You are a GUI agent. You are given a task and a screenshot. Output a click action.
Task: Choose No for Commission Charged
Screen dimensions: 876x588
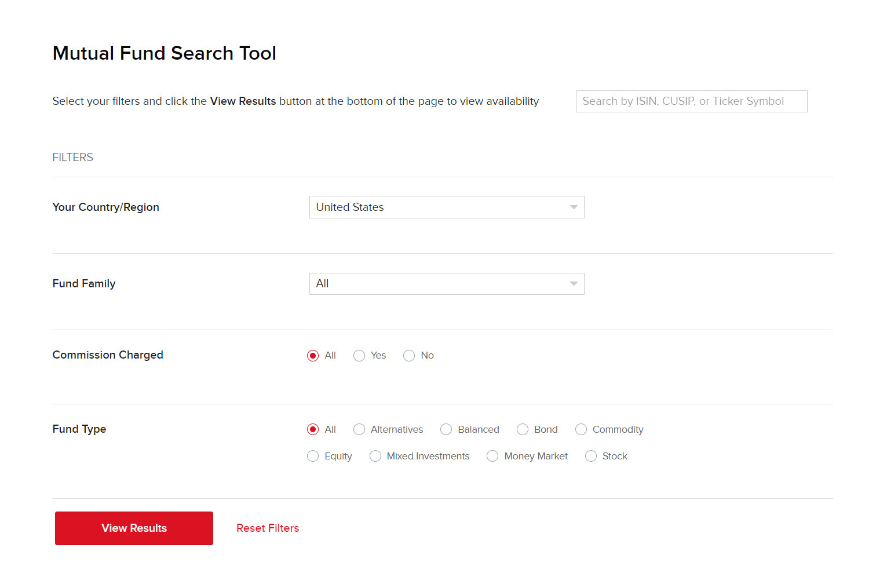click(409, 356)
